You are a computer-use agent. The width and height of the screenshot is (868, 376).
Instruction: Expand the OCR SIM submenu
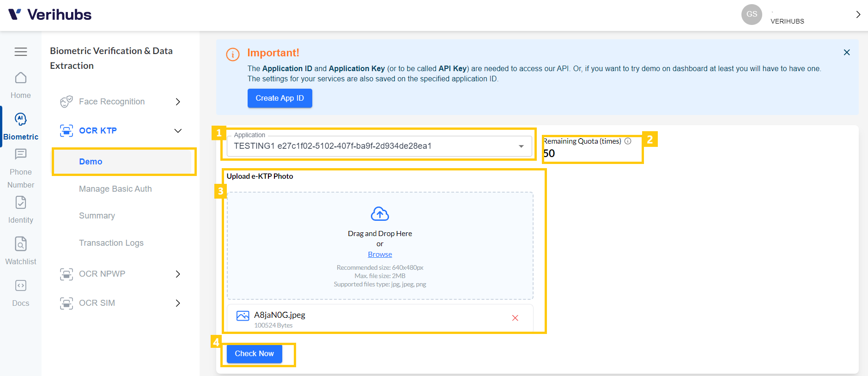[x=178, y=303]
